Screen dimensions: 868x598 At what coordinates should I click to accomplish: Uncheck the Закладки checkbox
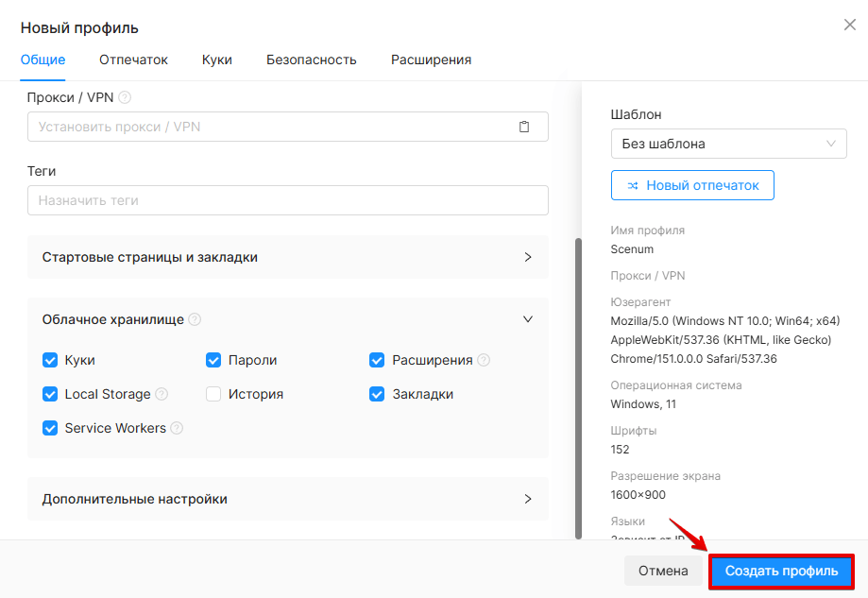point(377,394)
